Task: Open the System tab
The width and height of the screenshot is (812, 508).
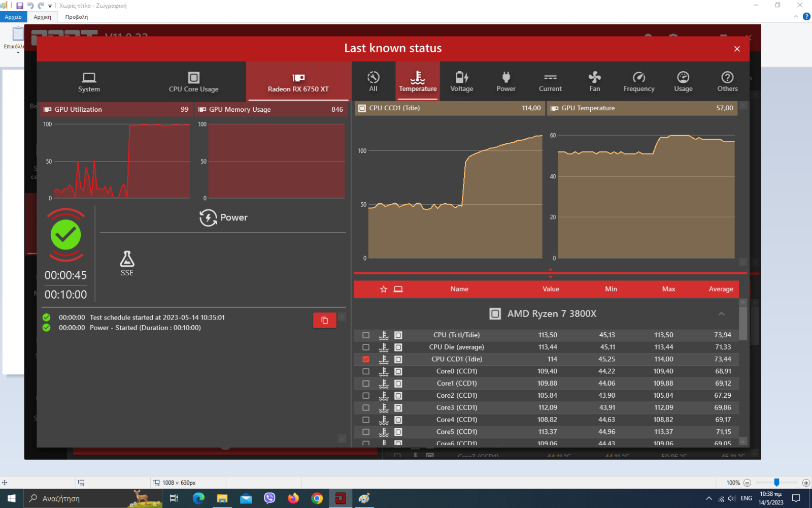Action: pos(89,82)
